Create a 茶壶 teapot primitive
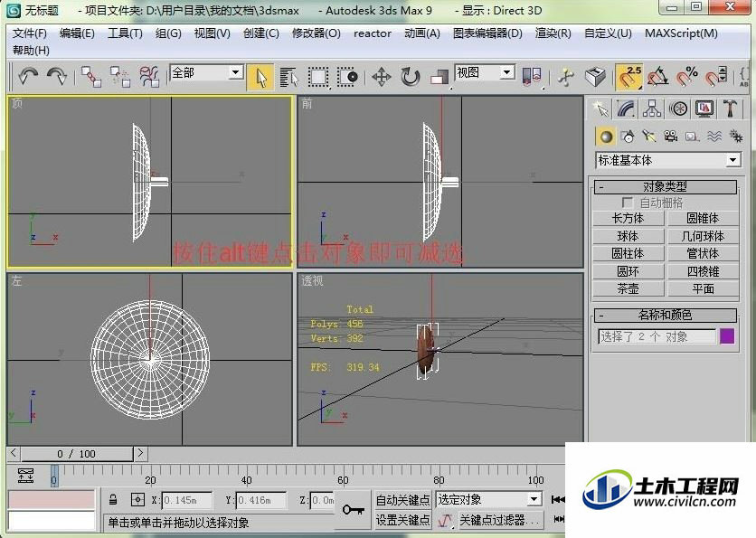The image size is (756, 538). pos(628,288)
